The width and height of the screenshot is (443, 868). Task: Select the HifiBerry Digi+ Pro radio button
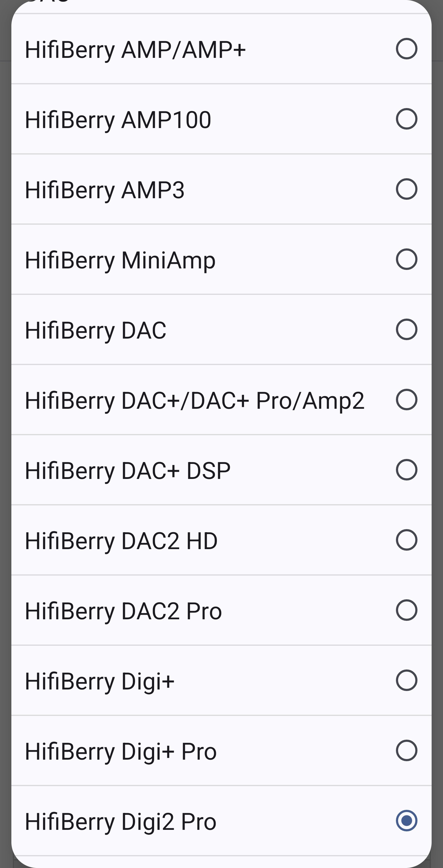click(406, 750)
